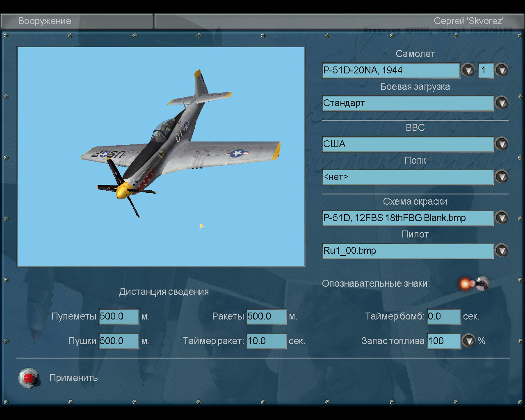Click the Запас топлива label

point(393,341)
